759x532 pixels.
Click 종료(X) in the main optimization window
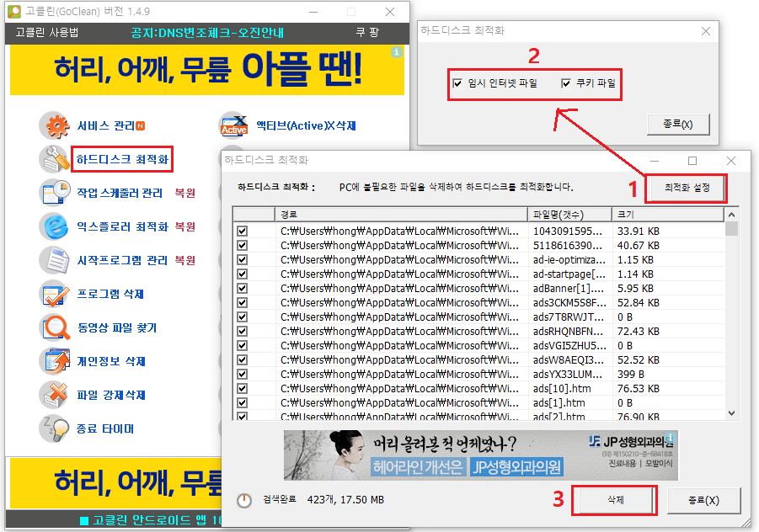703,500
